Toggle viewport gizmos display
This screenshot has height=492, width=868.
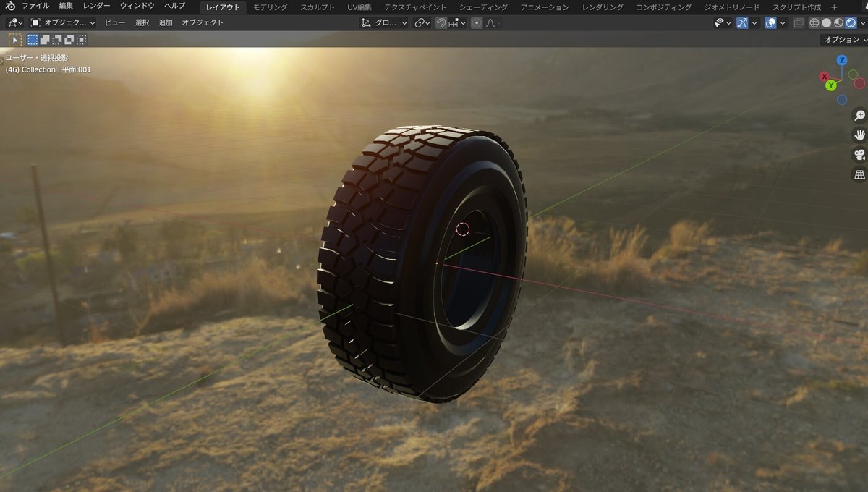click(743, 22)
